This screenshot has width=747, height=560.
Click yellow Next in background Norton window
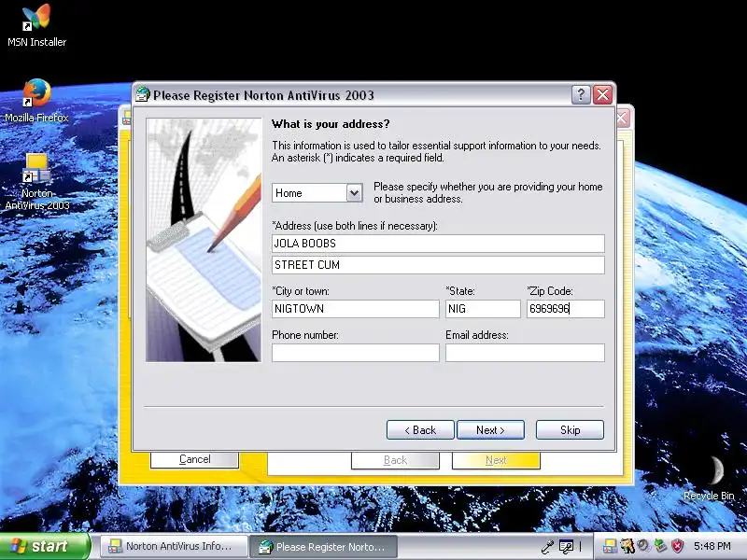coord(496,460)
